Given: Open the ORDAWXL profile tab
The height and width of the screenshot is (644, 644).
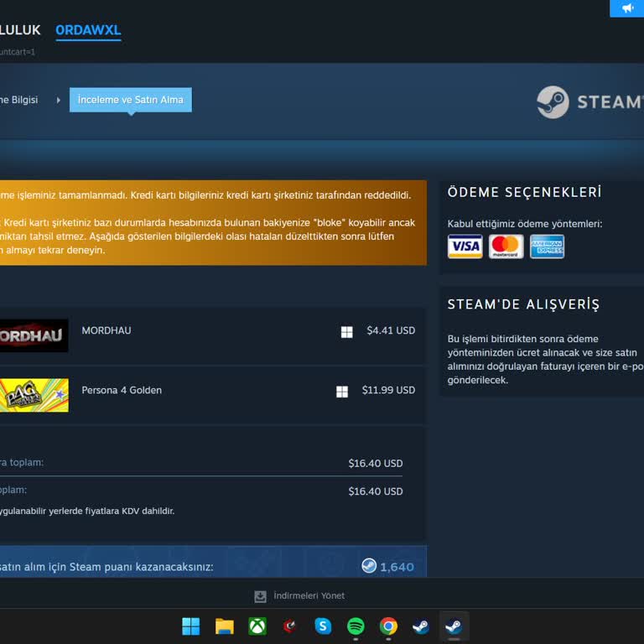Looking at the screenshot, I should pyautogui.click(x=88, y=30).
